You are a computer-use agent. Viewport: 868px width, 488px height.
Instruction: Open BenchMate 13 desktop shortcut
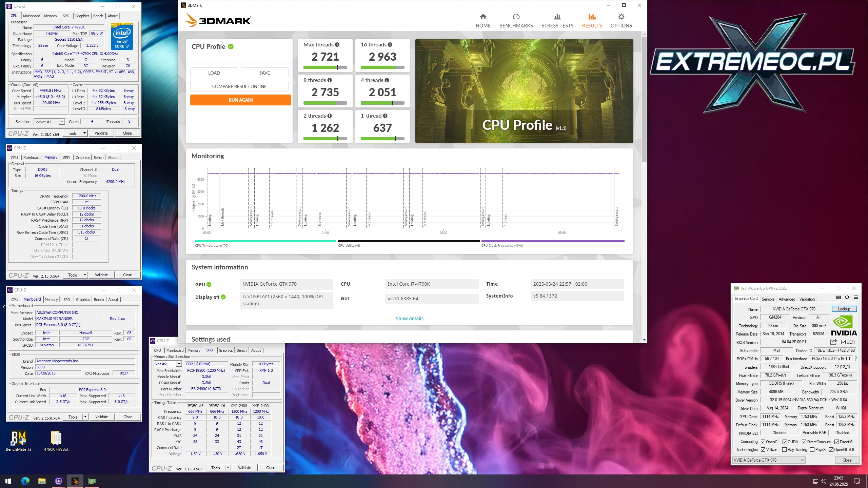click(18, 441)
